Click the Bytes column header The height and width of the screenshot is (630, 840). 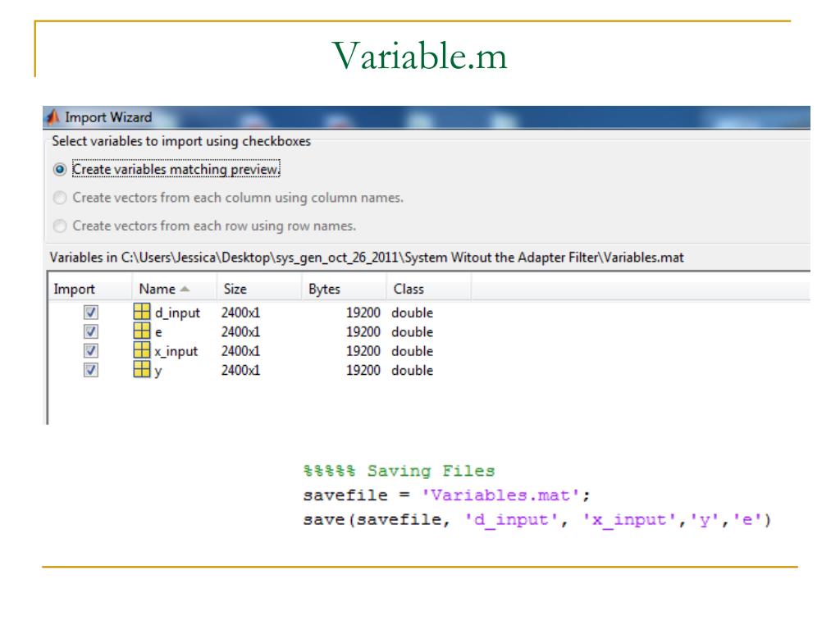[x=344, y=289]
